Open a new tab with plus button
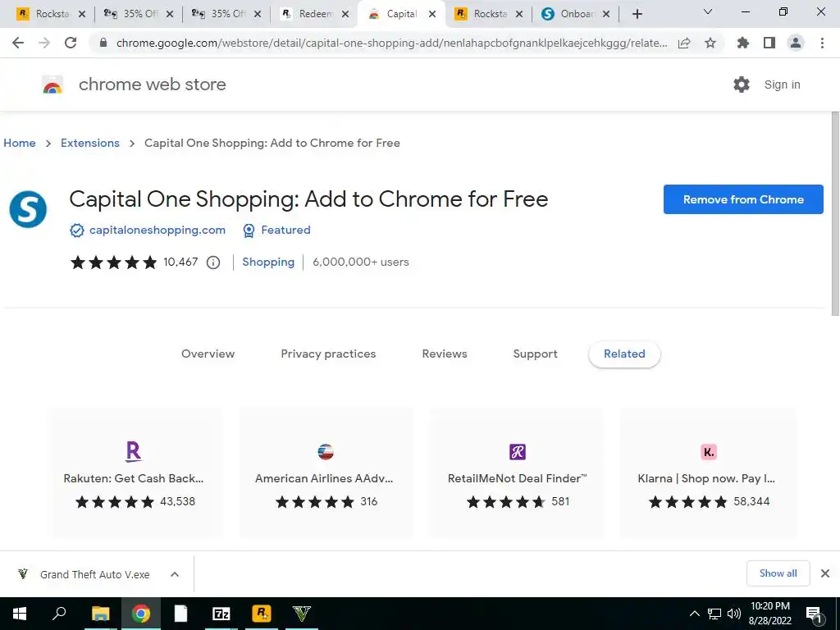This screenshot has height=630, width=840. click(637, 14)
